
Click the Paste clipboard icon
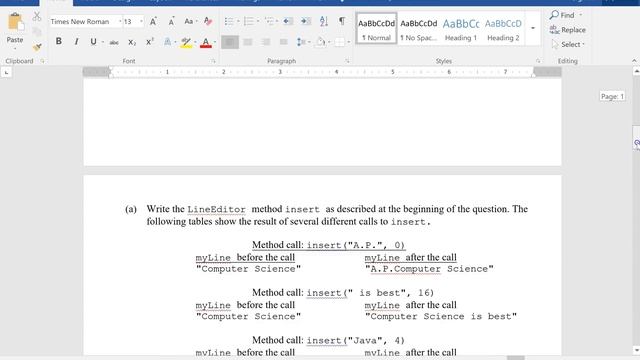15,22
